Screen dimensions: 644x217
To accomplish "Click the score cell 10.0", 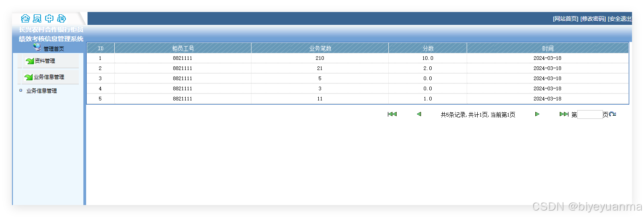I will (428, 59).
